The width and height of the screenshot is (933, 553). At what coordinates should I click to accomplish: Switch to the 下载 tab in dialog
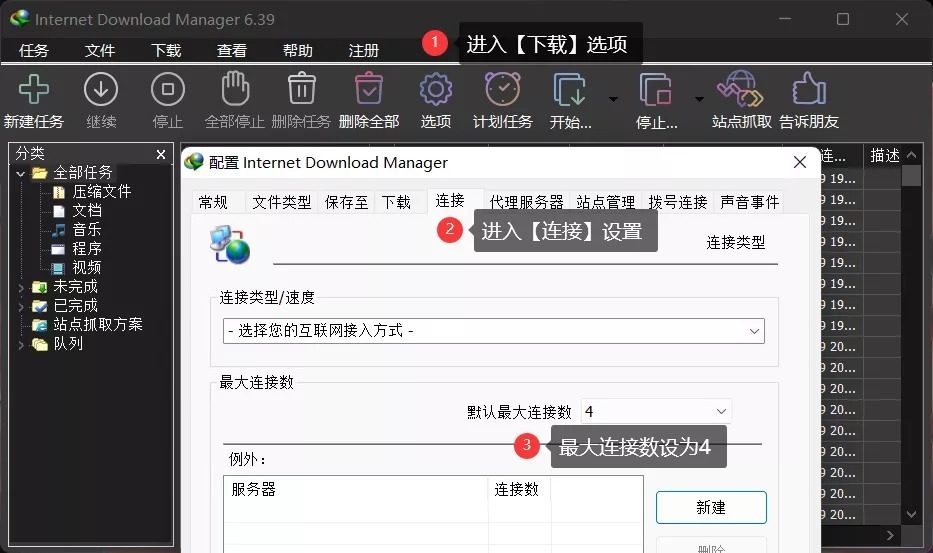[396, 202]
